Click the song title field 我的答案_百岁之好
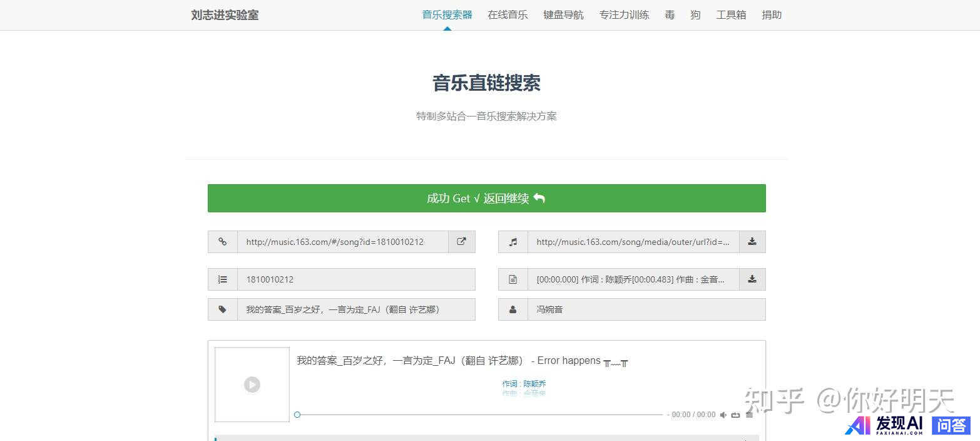This screenshot has width=980, height=441. pyautogui.click(x=356, y=309)
